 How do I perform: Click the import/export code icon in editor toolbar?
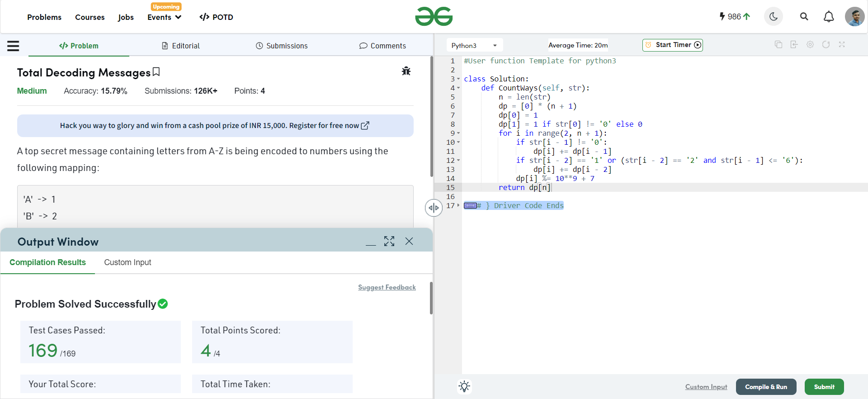(x=794, y=44)
